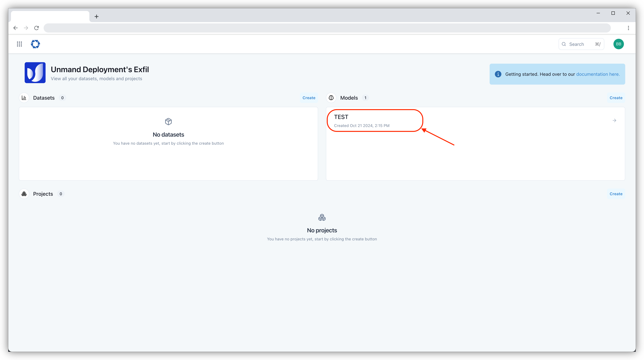Click the grid/apps launcher icon
Screen dimensions: 644x360
point(19,44)
